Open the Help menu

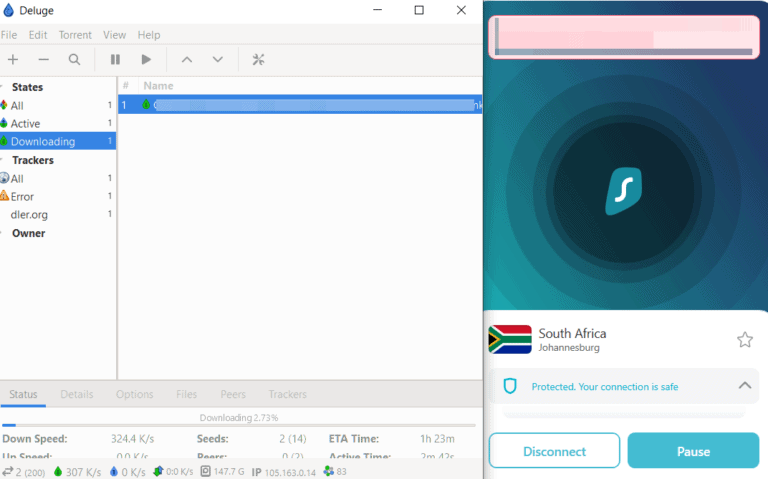tap(148, 35)
